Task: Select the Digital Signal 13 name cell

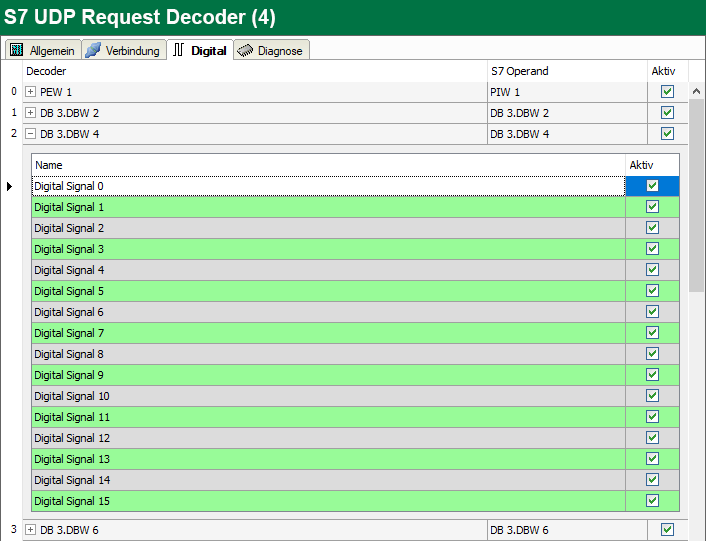Action: [328, 459]
